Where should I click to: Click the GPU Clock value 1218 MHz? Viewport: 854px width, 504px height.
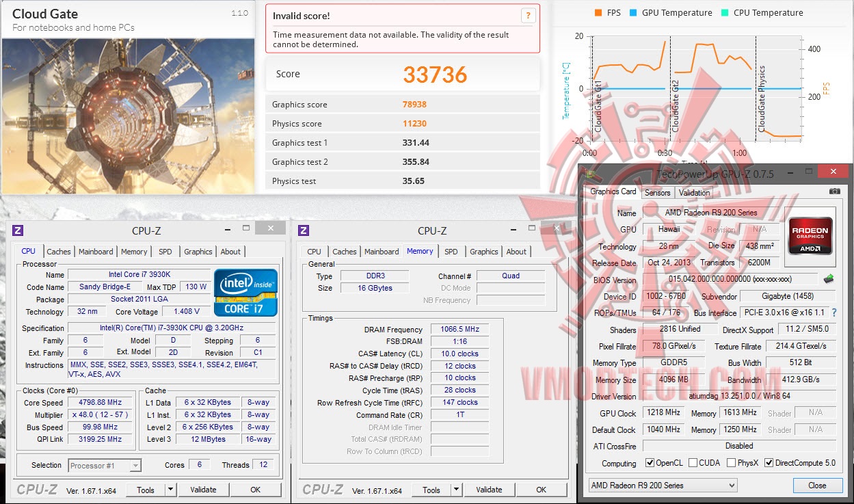(x=663, y=413)
